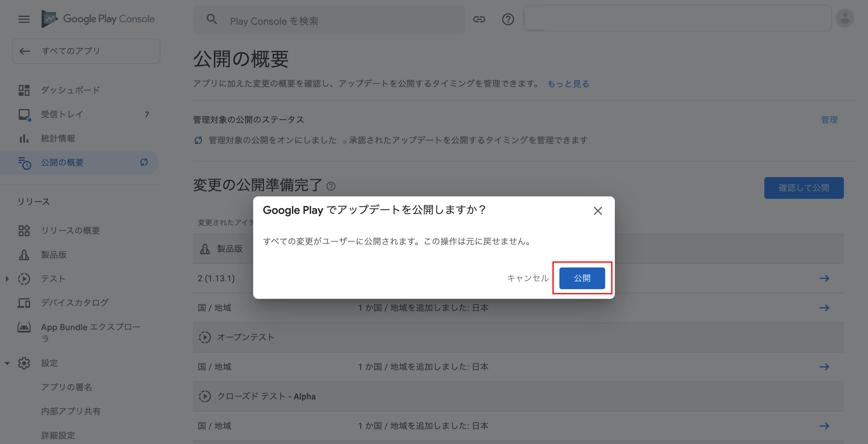Screen dimensions: 868x444
Task: Click the 製品版 sidebar icon
Action: point(24,255)
